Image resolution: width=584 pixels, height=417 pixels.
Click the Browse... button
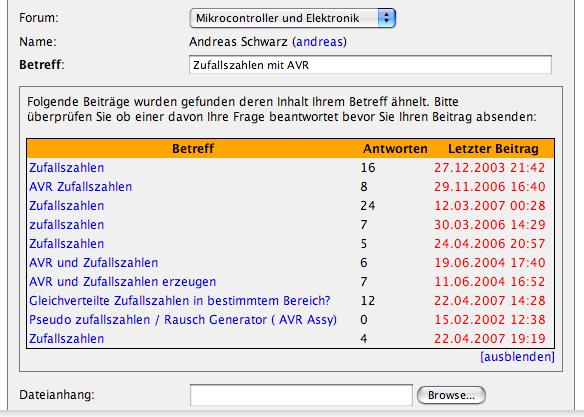(451, 395)
